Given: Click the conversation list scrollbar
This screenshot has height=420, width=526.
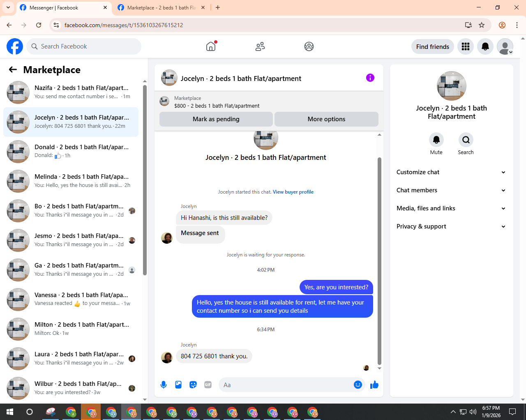Looking at the screenshot, I should click(145, 181).
